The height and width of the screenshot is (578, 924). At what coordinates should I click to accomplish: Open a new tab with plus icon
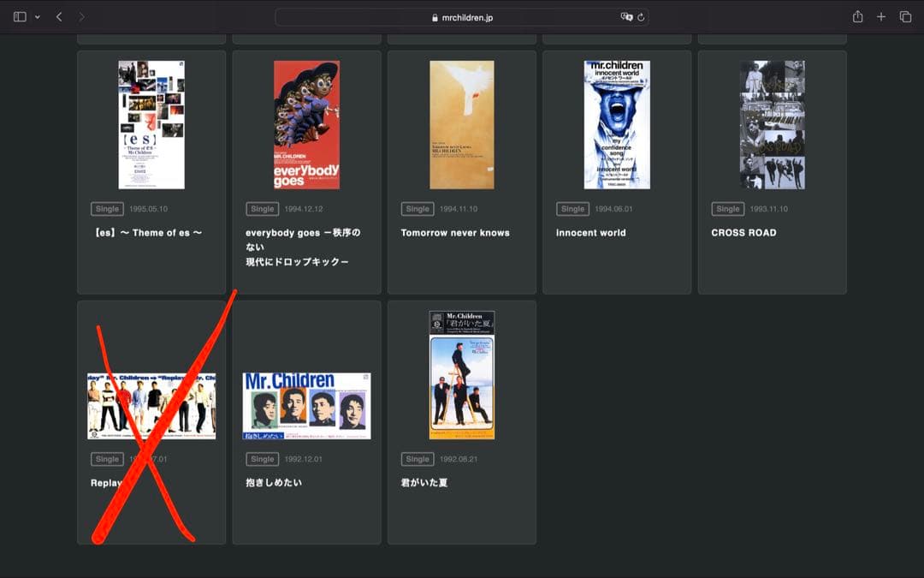click(x=881, y=17)
